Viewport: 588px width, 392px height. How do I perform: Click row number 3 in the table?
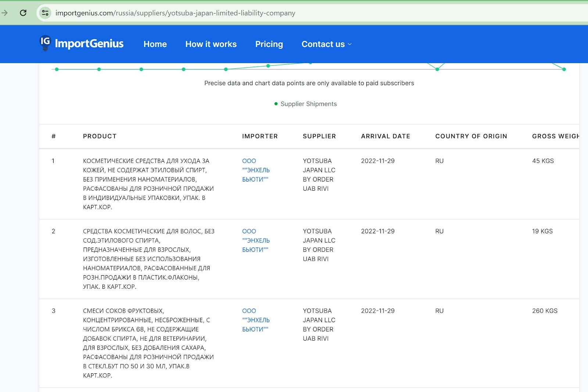53,311
